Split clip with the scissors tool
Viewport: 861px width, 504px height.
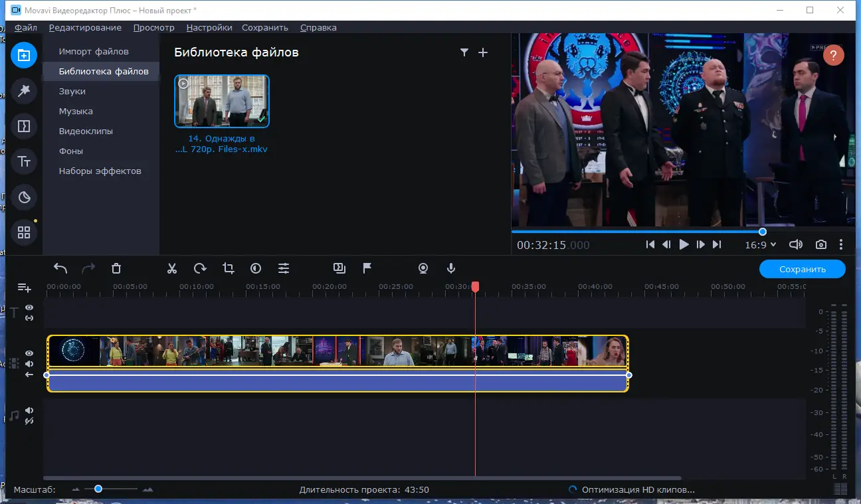coord(172,268)
